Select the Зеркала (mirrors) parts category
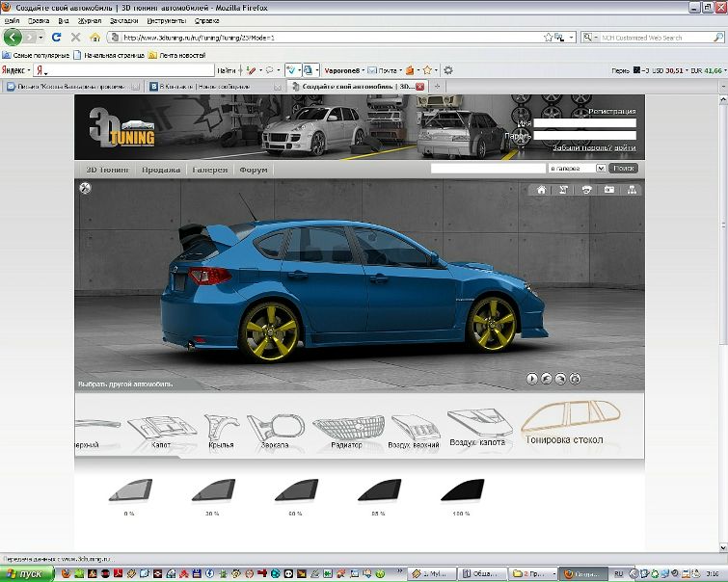728x582 pixels. 275,432
